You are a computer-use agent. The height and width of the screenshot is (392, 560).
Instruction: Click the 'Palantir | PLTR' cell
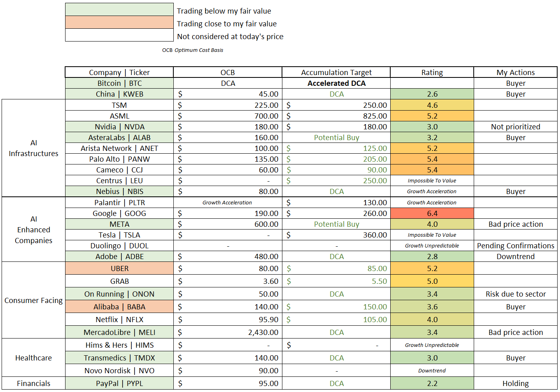119,202
